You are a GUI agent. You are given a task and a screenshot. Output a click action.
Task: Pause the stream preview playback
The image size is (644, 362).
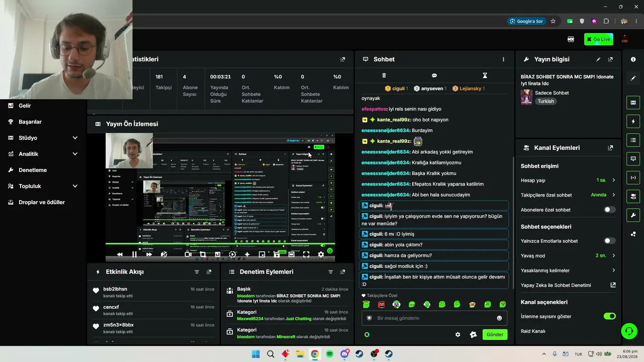pos(134,254)
